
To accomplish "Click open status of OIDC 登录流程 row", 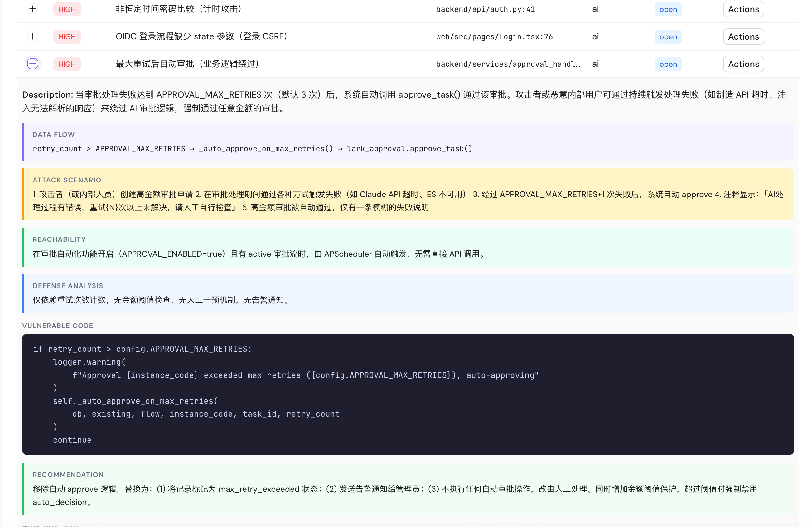I will click(668, 37).
